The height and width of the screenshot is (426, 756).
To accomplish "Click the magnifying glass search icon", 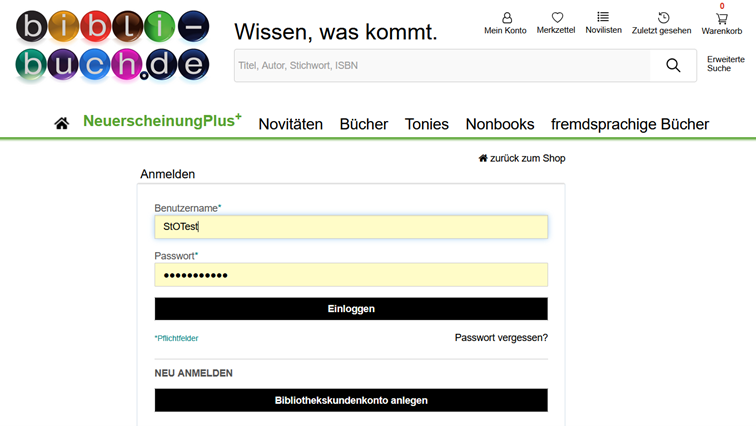I will [x=673, y=66].
